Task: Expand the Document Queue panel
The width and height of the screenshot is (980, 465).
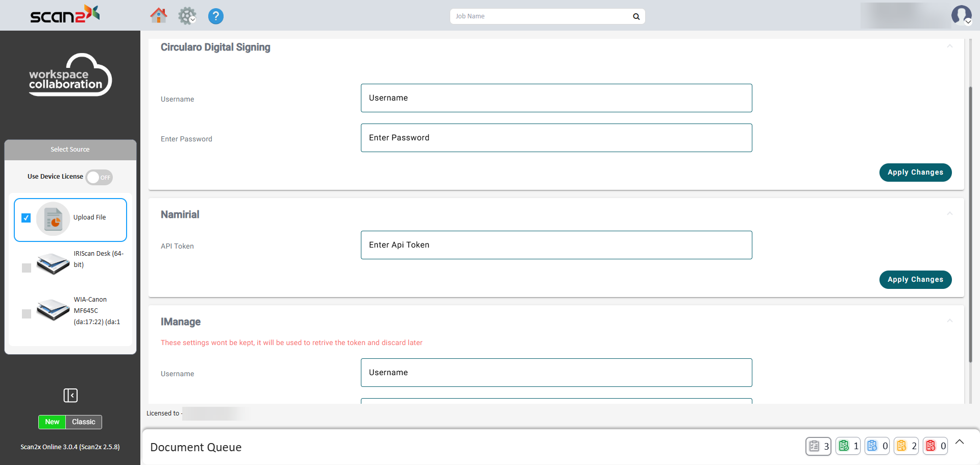Action: click(960, 442)
